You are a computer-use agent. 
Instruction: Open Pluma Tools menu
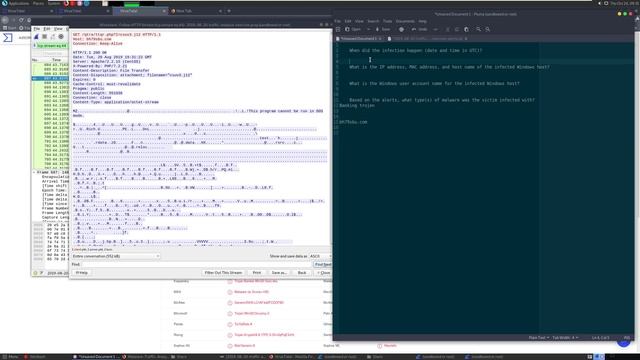[x=387, y=21]
